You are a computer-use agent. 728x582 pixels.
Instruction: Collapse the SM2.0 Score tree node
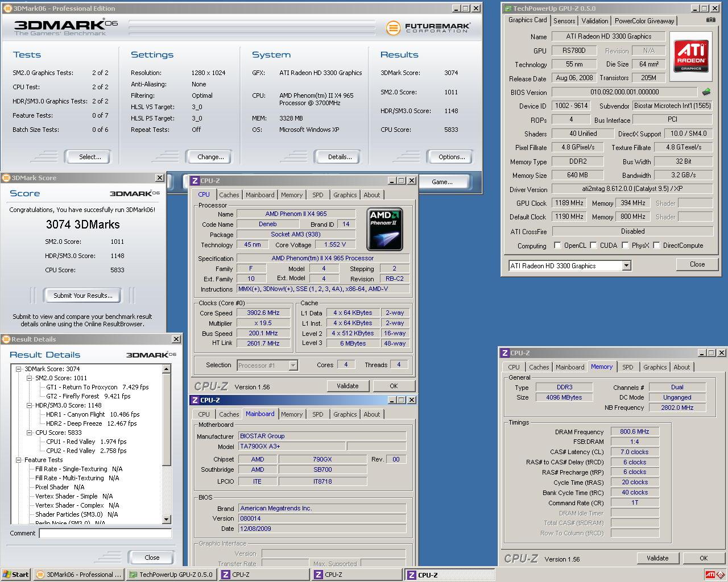(x=30, y=378)
